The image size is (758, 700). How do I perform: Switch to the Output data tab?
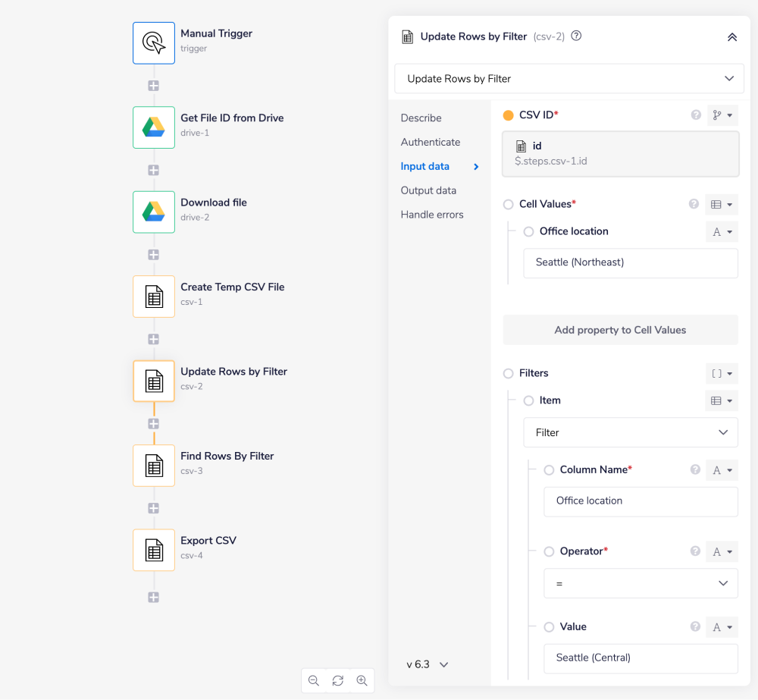tap(428, 190)
